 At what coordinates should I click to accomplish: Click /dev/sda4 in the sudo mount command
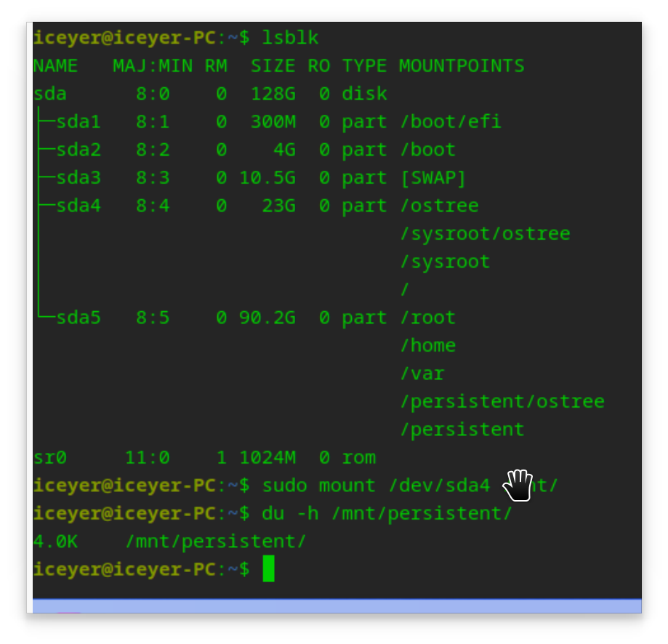[x=439, y=486]
